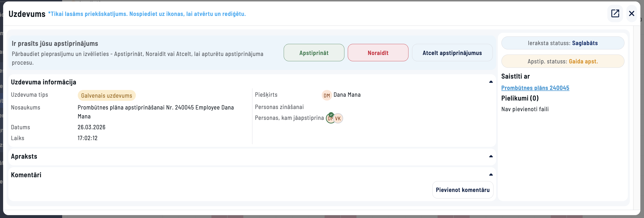
Task: Collapse the Komentāri section
Action: coord(491,175)
